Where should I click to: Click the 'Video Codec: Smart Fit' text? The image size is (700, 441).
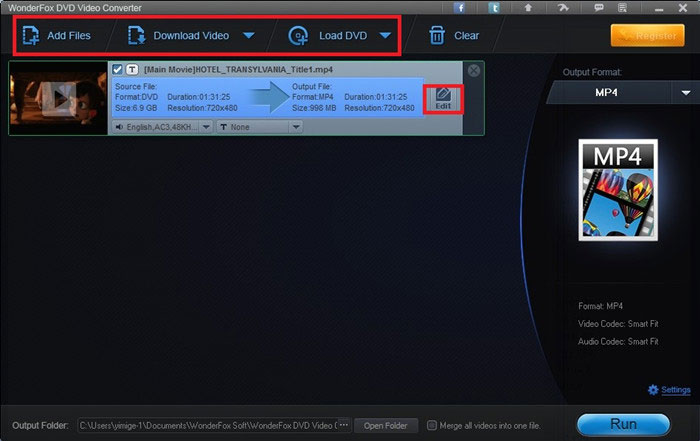(x=618, y=324)
